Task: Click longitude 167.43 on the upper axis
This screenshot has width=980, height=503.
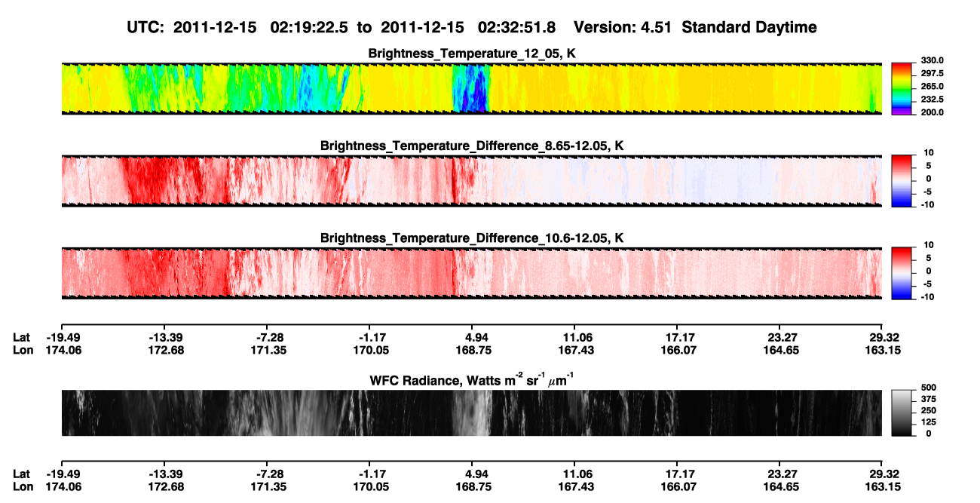Action: (x=574, y=350)
